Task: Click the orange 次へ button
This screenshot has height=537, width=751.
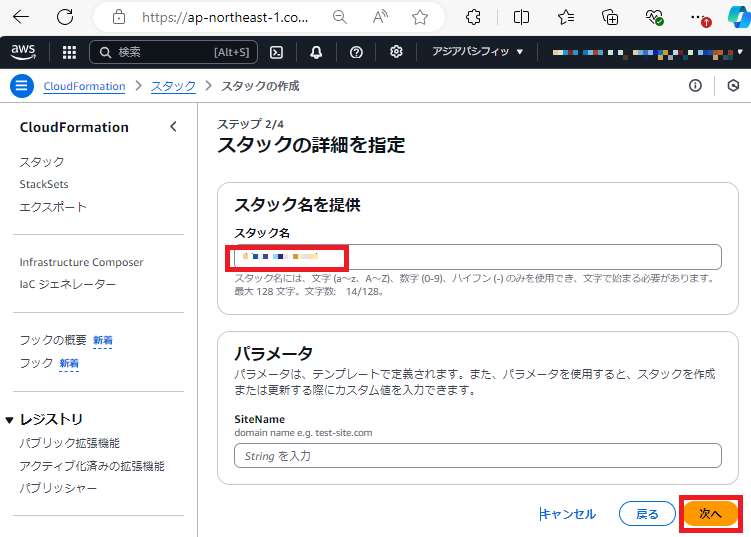Action: pos(710,514)
